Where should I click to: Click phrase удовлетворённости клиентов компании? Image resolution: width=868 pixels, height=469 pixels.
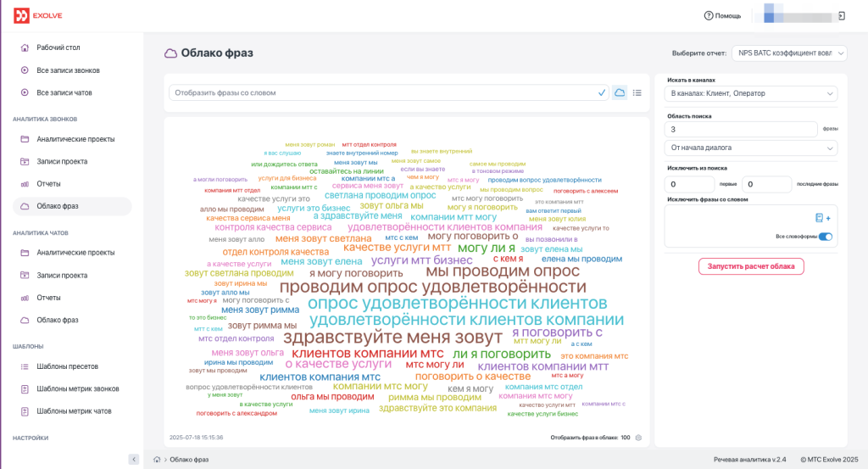pos(466,320)
